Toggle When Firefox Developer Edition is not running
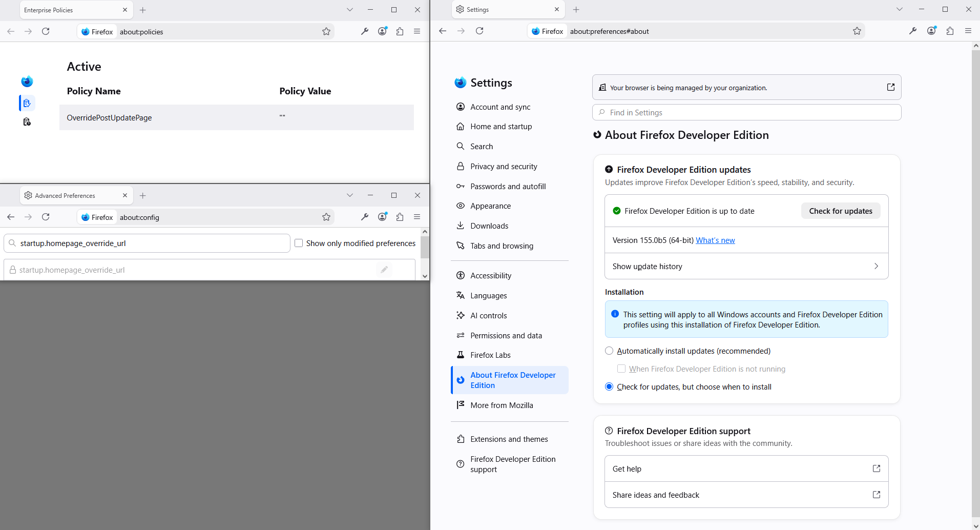This screenshot has width=980, height=530. click(x=621, y=369)
